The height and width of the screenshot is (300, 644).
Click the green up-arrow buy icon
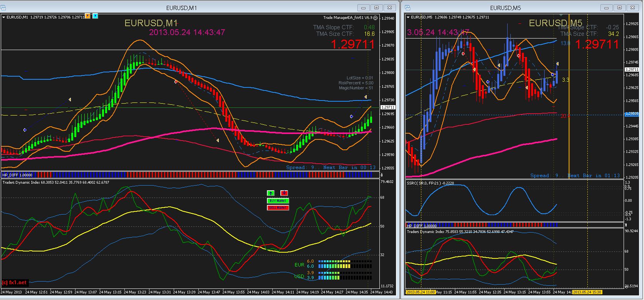270,193
